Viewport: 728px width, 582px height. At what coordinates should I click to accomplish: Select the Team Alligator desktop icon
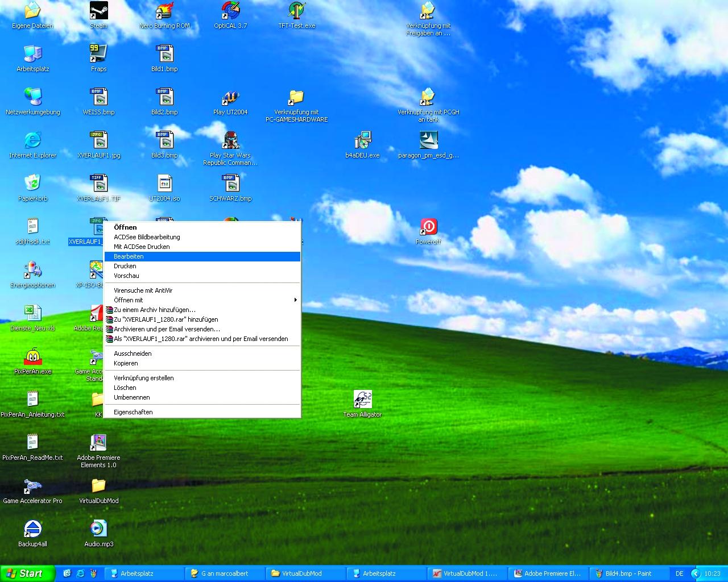pos(362,400)
